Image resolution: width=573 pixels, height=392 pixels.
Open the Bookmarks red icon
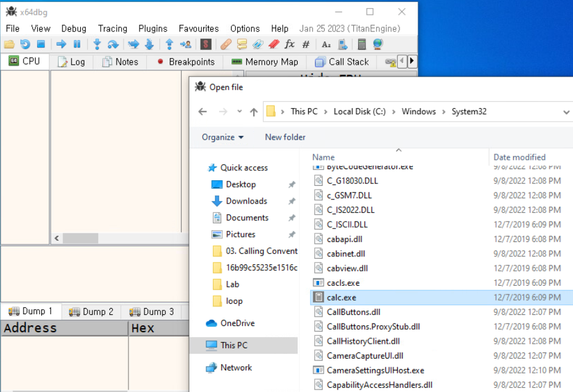click(x=274, y=44)
